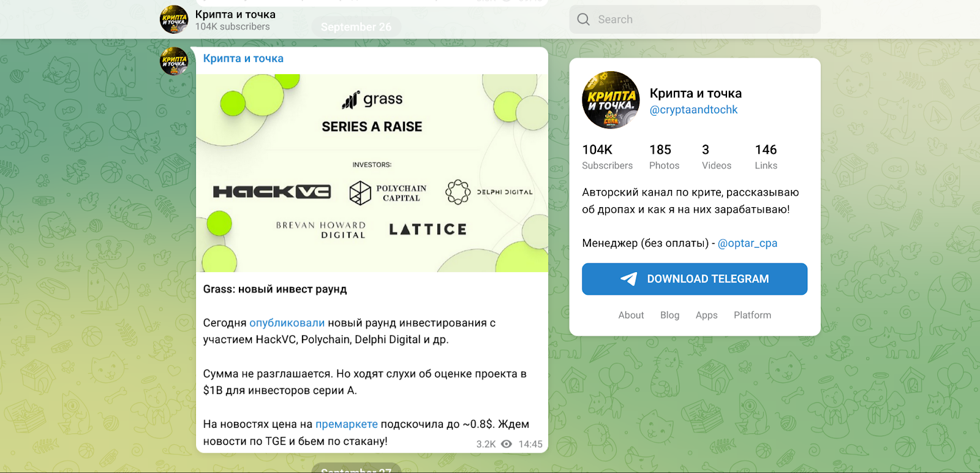Image resolution: width=980 pixels, height=473 pixels.
Task: Show the 146 Links tab
Action: pyautogui.click(x=766, y=157)
